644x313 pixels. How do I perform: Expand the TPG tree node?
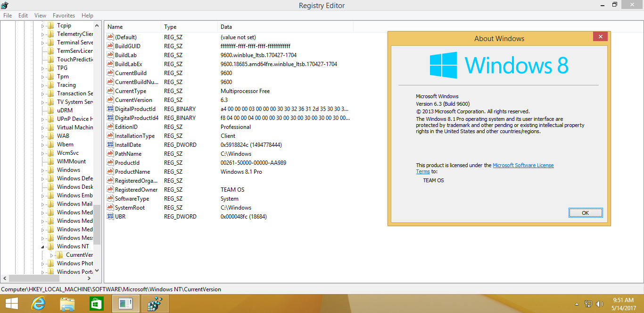(42, 68)
